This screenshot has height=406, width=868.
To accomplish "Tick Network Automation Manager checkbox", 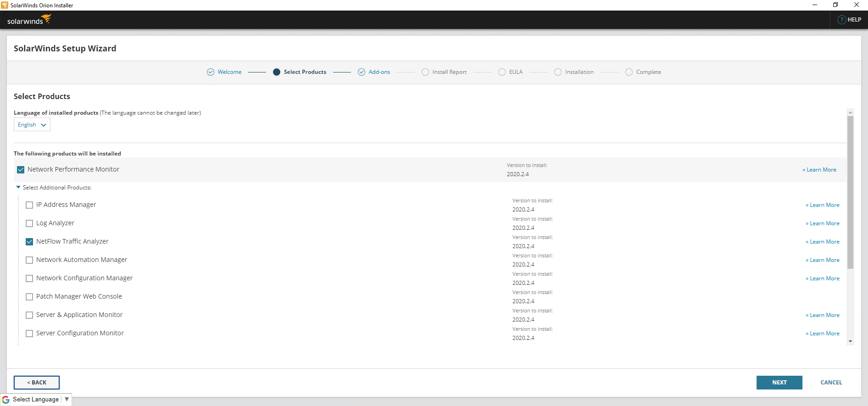I will coord(29,260).
